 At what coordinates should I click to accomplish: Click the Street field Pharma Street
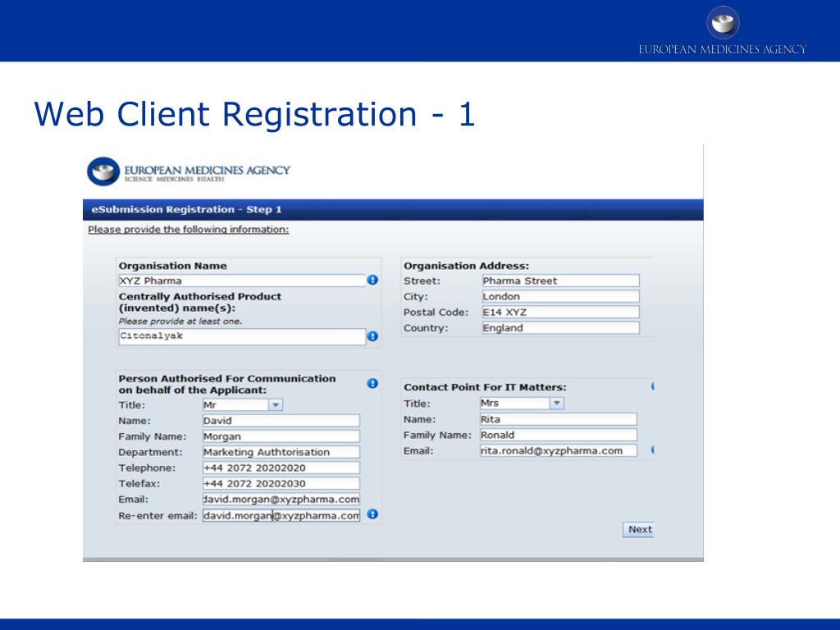pos(560,281)
